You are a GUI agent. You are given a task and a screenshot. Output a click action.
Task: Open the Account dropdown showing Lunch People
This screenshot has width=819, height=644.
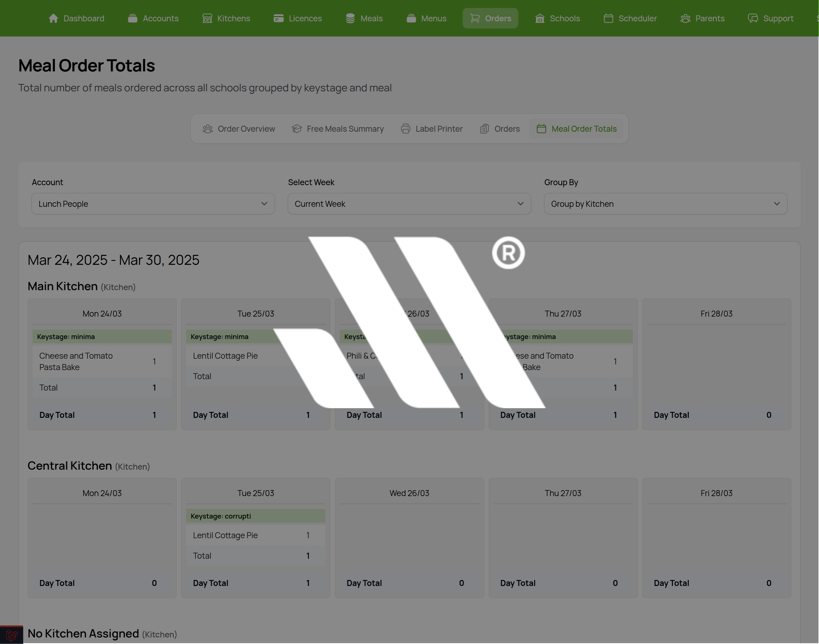(153, 204)
